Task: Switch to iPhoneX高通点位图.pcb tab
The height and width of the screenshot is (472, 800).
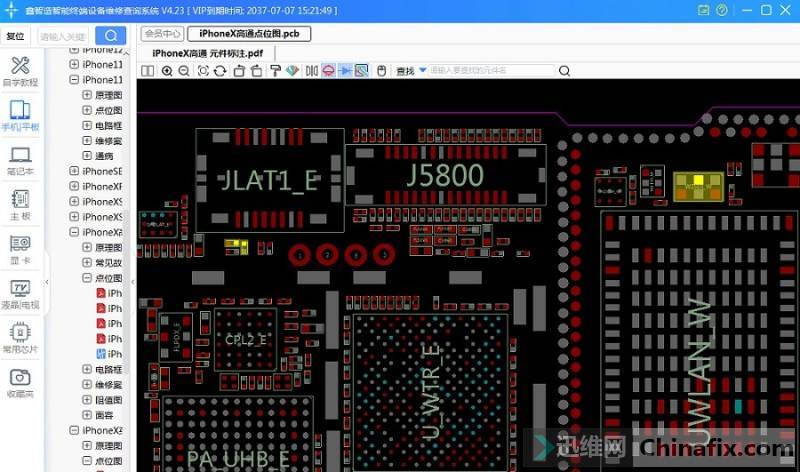Action: (249, 33)
